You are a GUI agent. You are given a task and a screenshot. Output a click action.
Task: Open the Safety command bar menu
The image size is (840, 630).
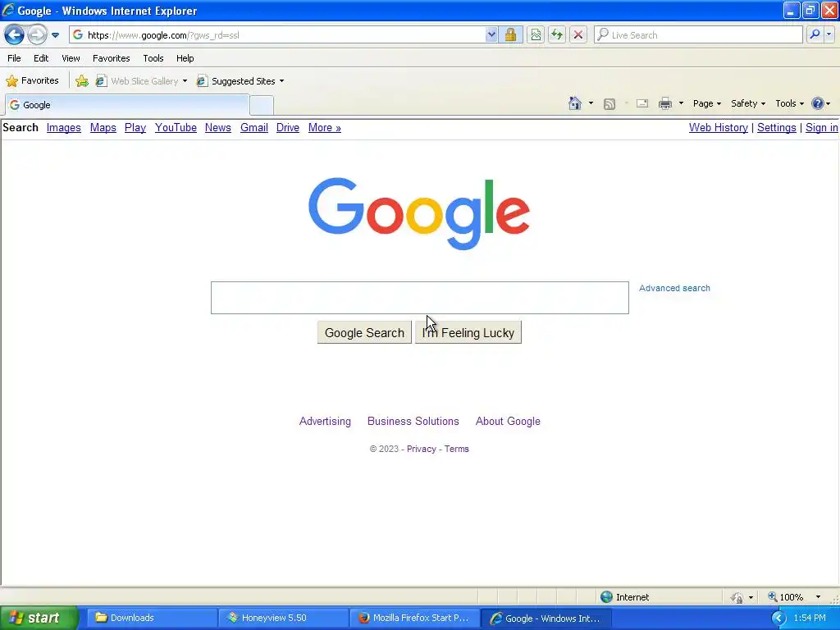[x=748, y=103]
